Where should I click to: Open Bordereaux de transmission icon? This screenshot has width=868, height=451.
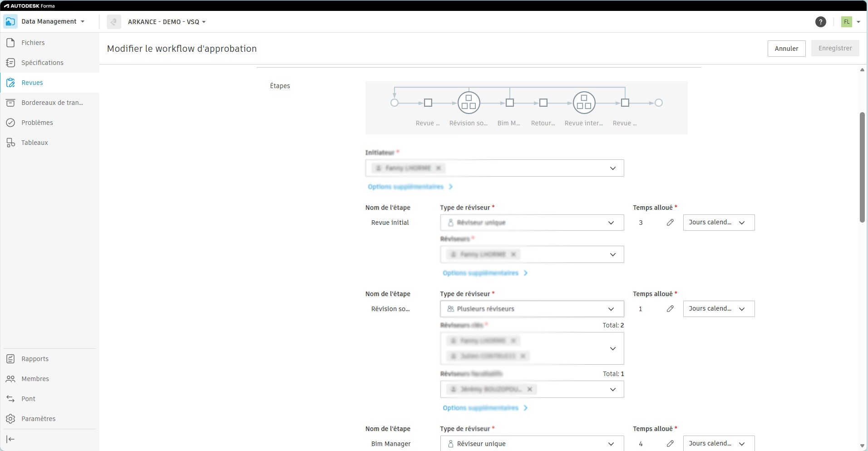click(10, 103)
